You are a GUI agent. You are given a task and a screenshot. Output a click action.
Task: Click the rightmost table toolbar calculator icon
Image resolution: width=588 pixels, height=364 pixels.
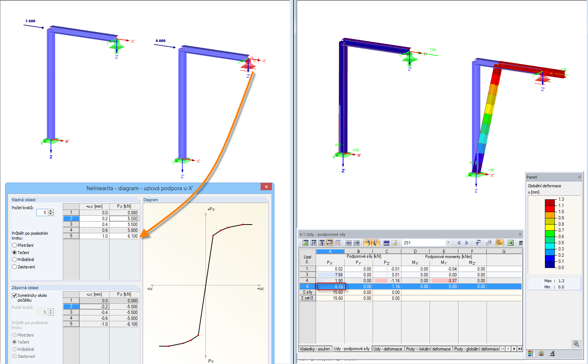pyautogui.click(x=521, y=243)
